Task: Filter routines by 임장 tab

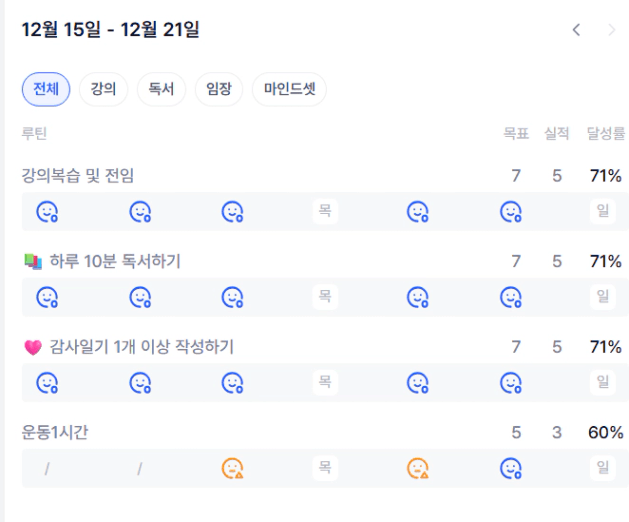Action: [218, 89]
